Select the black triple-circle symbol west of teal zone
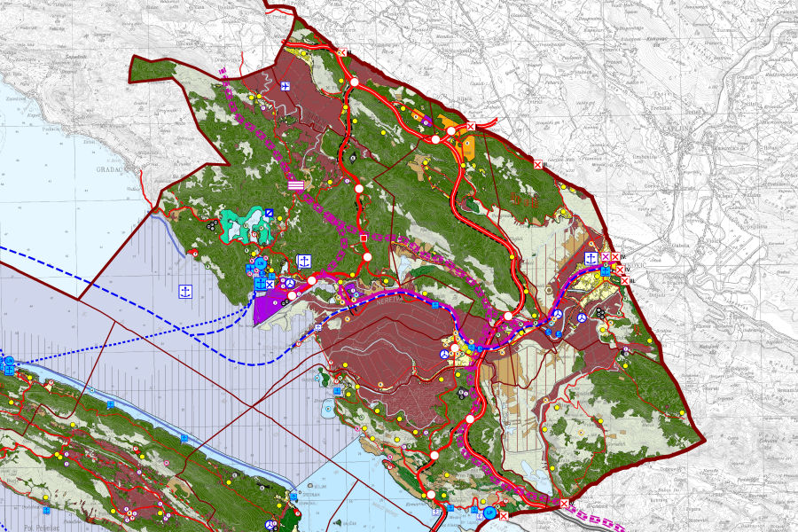Viewport: 798px width, 532px height. pos(211,225)
